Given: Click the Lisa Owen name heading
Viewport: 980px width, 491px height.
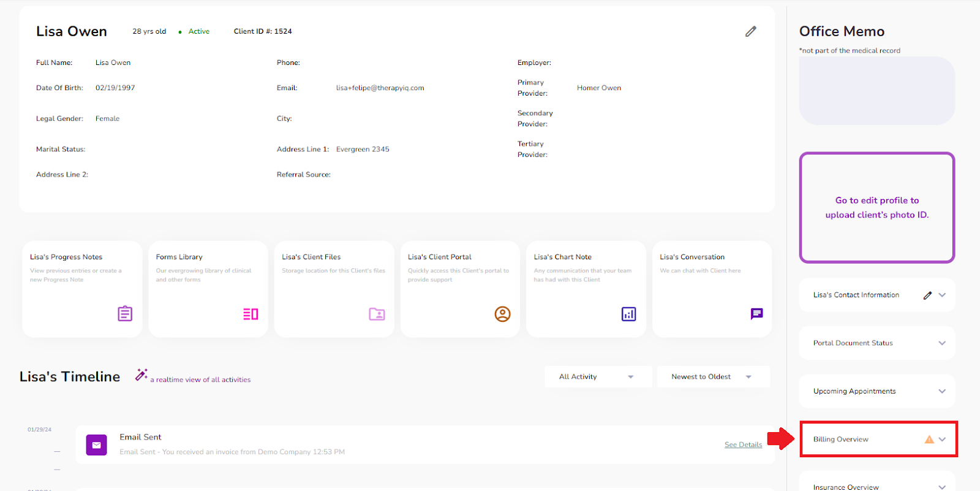Looking at the screenshot, I should (72, 31).
